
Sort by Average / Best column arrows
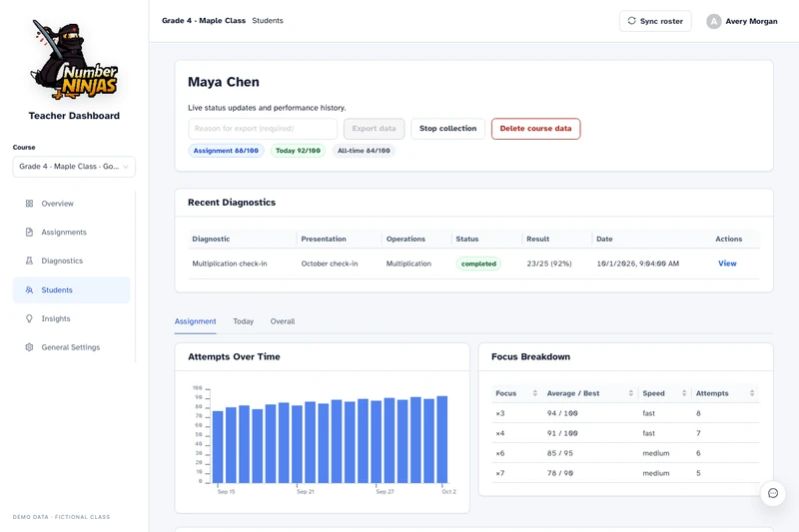tap(631, 393)
